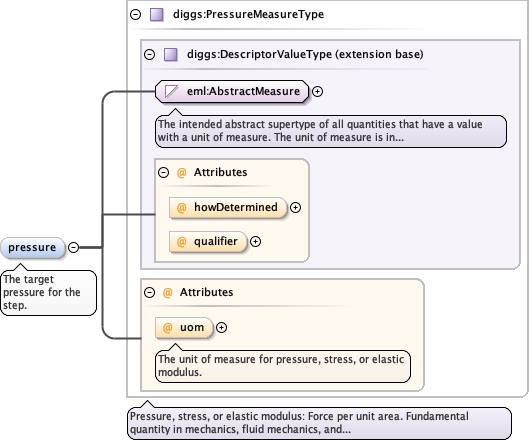Click the @ icon on qualifier attribute

coord(182,242)
